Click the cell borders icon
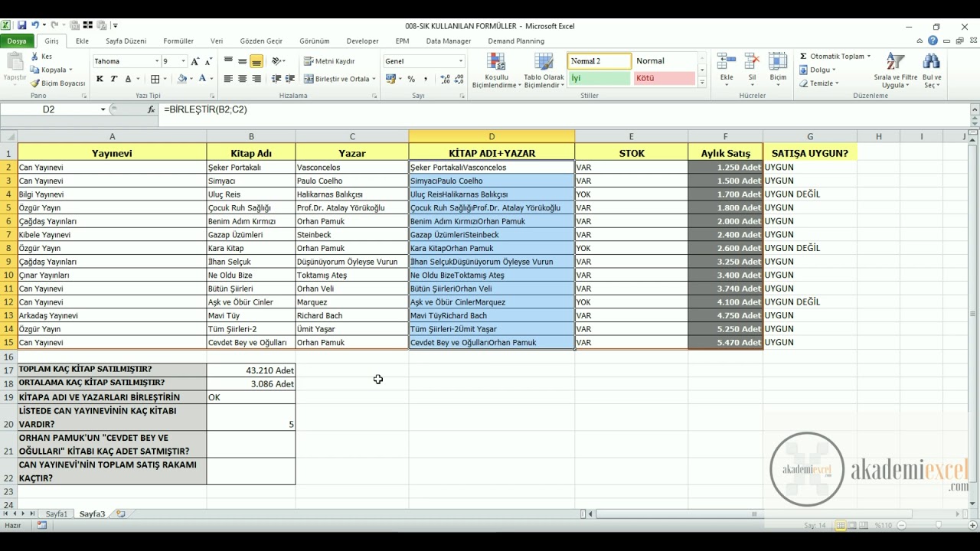The height and width of the screenshot is (551, 980). click(x=155, y=79)
